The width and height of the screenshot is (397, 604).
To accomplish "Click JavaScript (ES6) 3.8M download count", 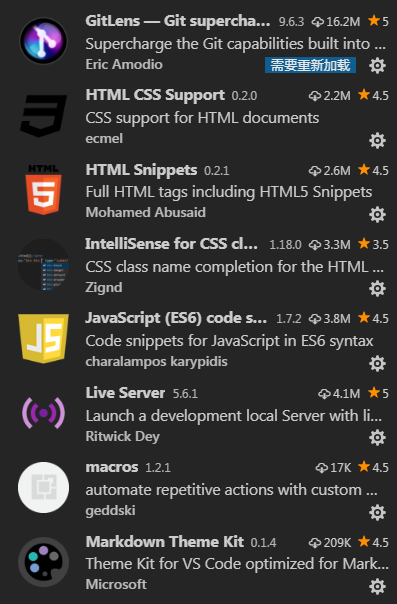I will pos(337,319).
